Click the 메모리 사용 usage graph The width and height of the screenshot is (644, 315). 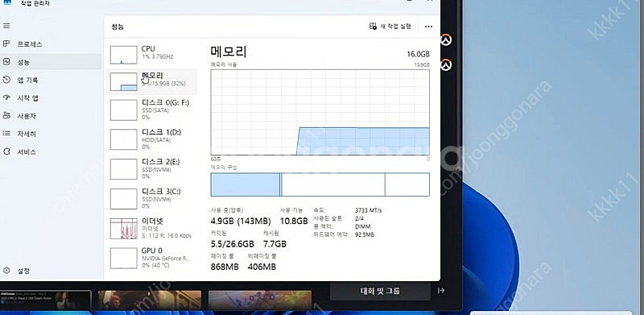(x=320, y=112)
